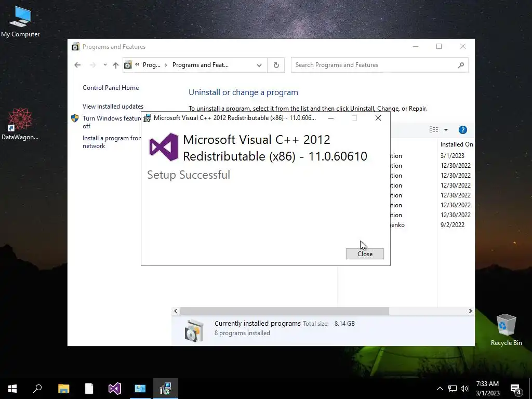Launch File Explorer from the taskbar

[63, 389]
